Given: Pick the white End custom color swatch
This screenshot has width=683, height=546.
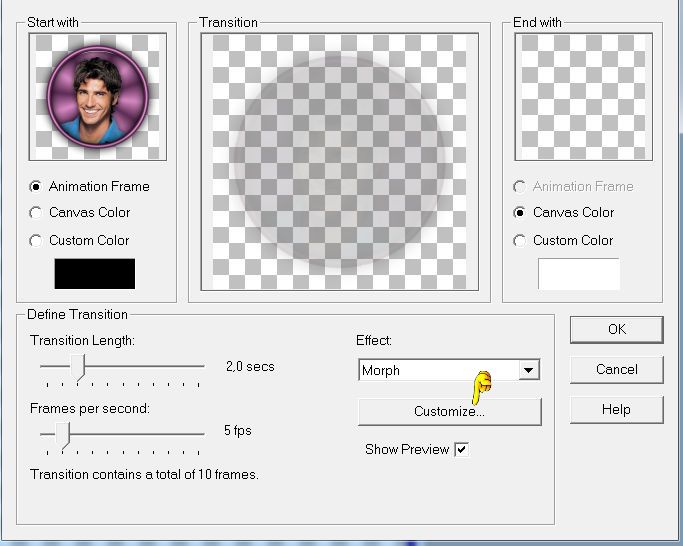Looking at the screenshot, I should (578, 274).
